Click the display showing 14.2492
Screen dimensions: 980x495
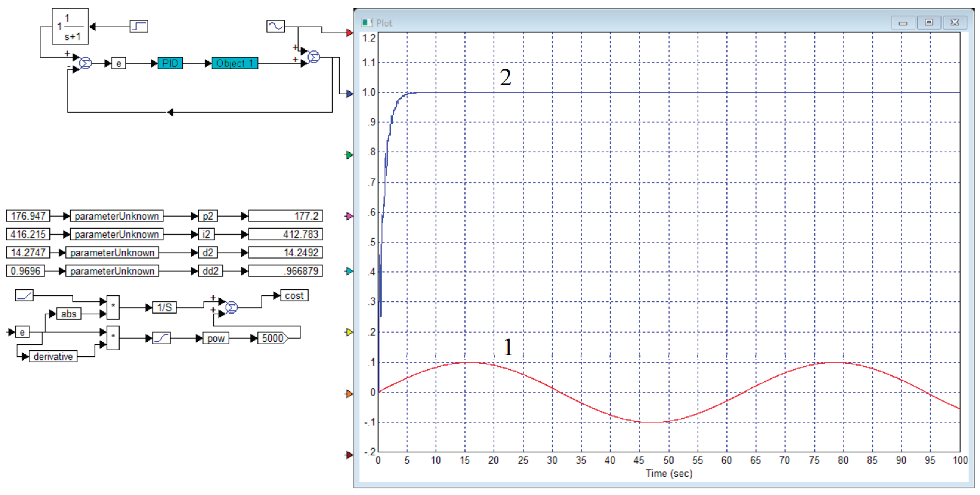click(285, 252)
